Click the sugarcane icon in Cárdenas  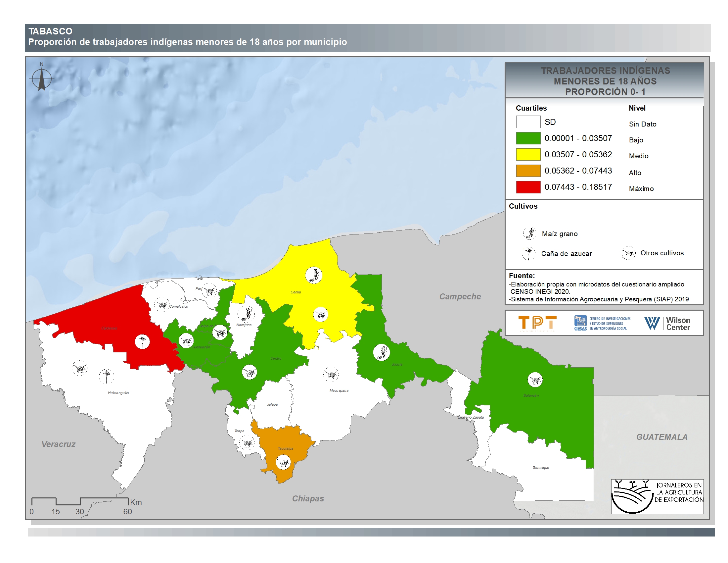tap(142, 341)
